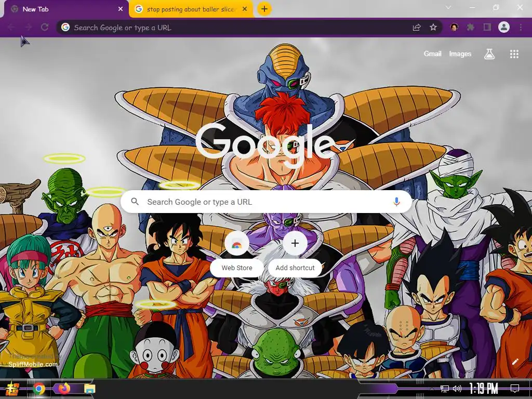Image resolution: width=532 pixels, height=399 pixels.
Task: Open the extensions puzzle icon
Action: click(x=471, y=27)
